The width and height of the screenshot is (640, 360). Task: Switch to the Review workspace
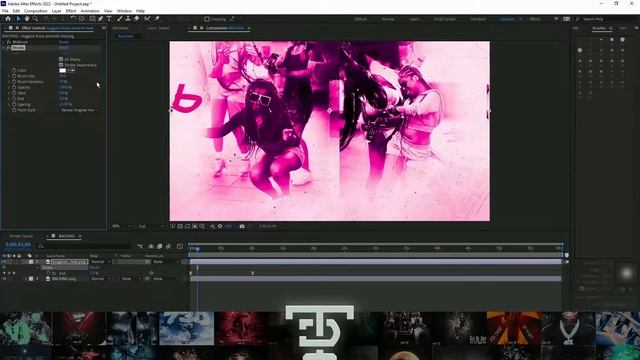coord(388,19)
